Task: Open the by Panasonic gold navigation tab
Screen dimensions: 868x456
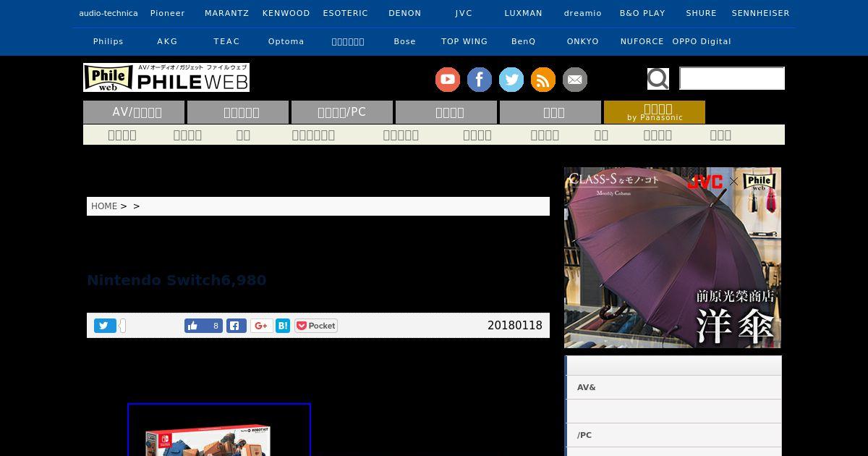Action: tap(655, 112)
